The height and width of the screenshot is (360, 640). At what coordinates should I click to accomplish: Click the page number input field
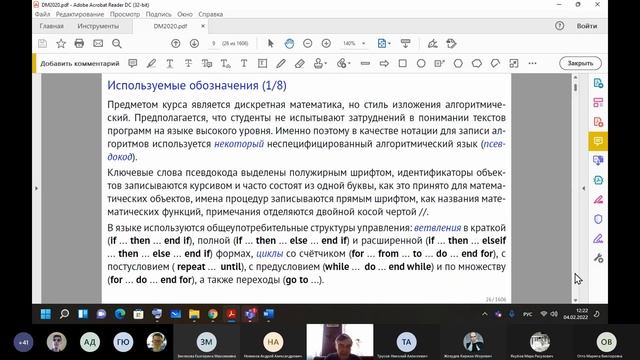[x=213, y=43]
